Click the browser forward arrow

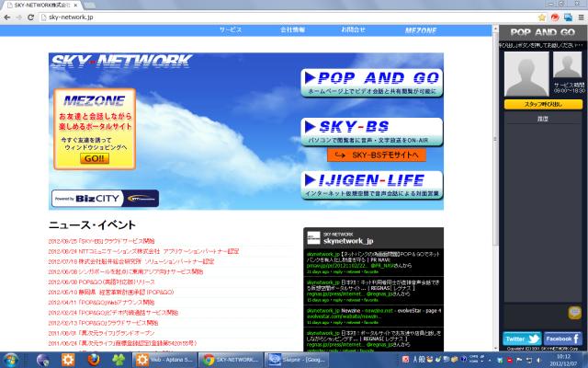coord(18,17)
